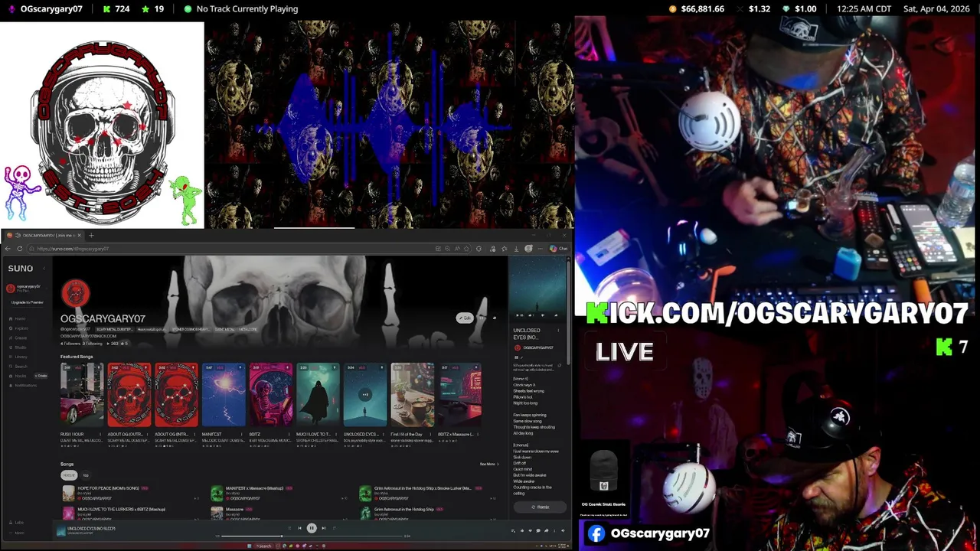Screen dimensions: 980x551
Task: Open Library in the Suno sidebar
Action: (18, 357)
